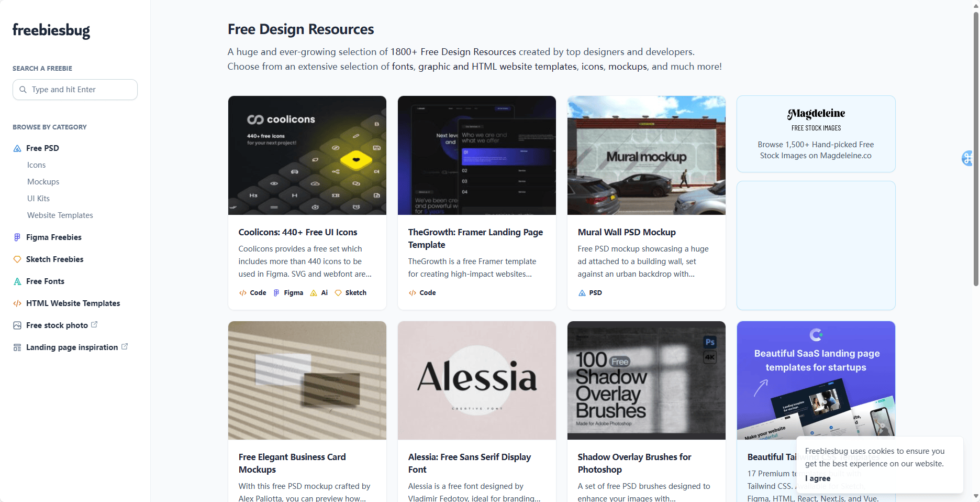The image size is (980, 502).
Task: Click the Figma Freebies sidebar icon
Action: (x=17, y=237)
